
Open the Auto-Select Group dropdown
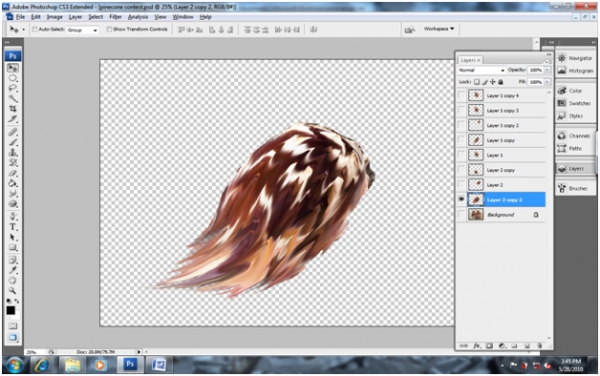point(82,30)
